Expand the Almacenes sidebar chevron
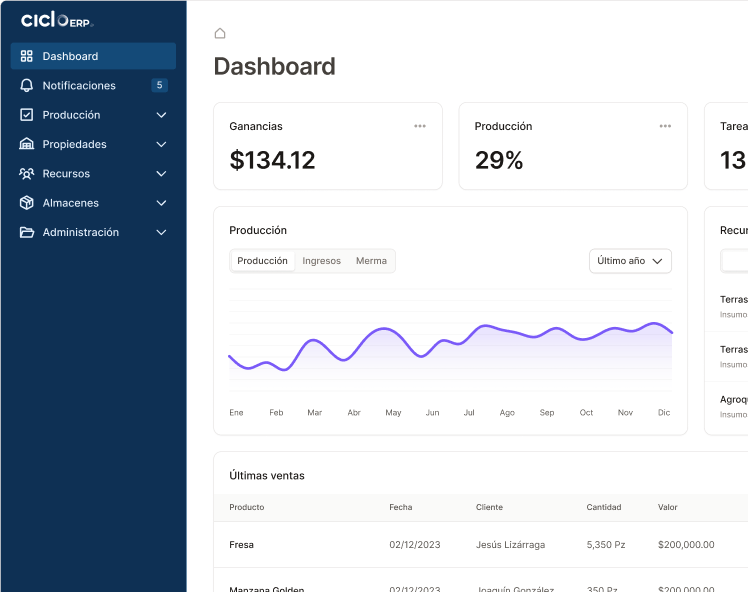Screen dimensions: 748x592 click(x=162, y=203)
